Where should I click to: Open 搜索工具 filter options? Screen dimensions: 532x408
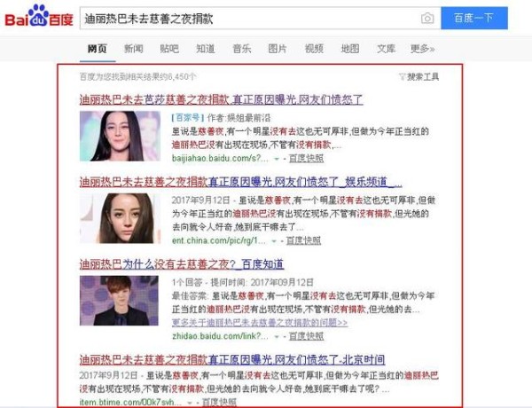(x=419, y=76)
